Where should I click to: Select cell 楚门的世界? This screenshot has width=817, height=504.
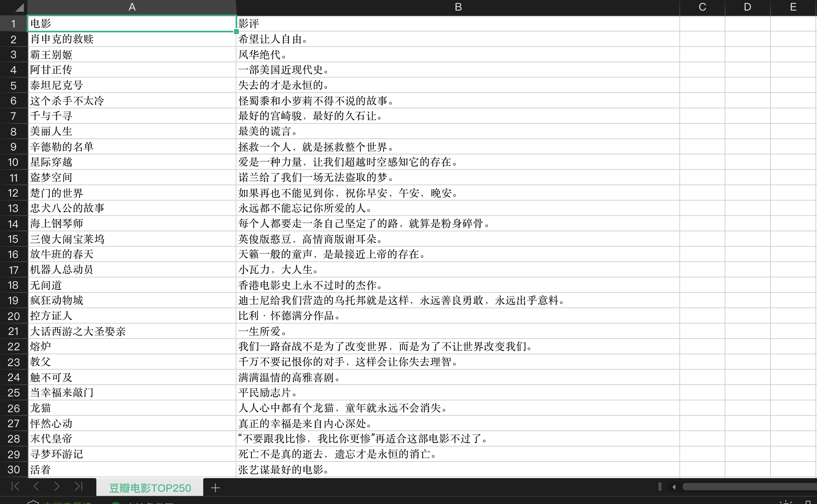tap(132, 193)
